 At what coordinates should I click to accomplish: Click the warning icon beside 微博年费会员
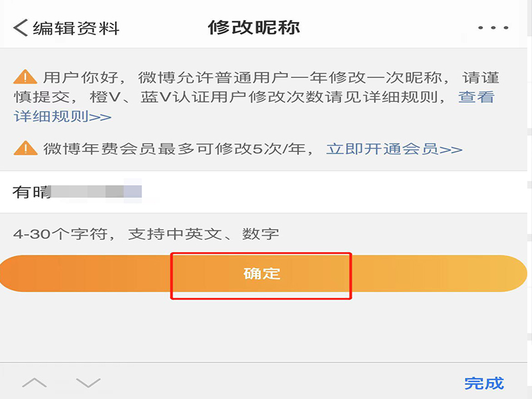(26, 148)
